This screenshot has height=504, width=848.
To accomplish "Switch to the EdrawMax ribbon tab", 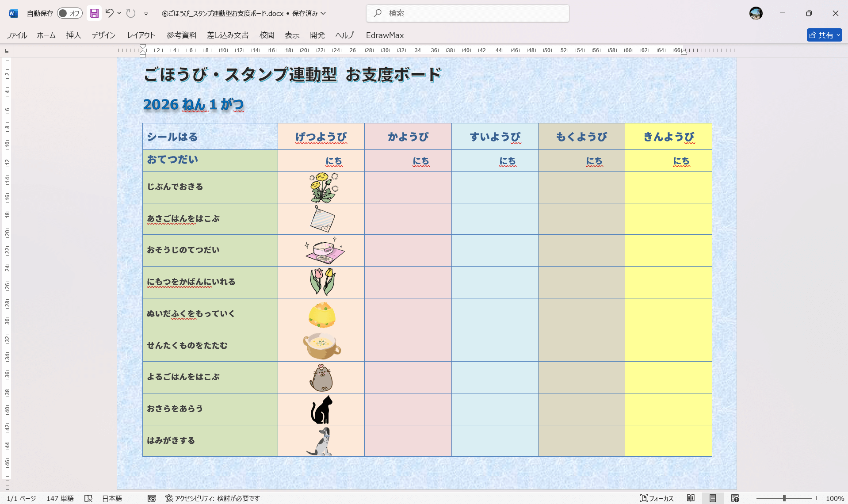I will coord(384,35).
